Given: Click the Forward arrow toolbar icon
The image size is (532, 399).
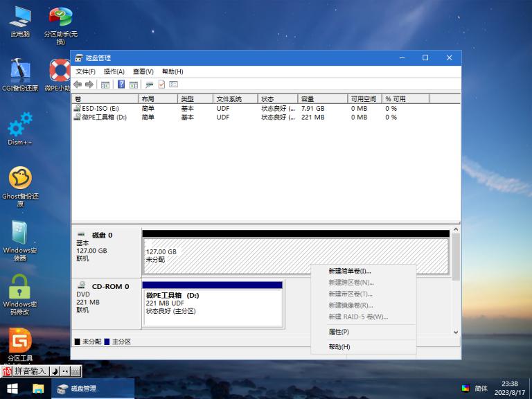Looking at the screenshot, I should (89, 85).
